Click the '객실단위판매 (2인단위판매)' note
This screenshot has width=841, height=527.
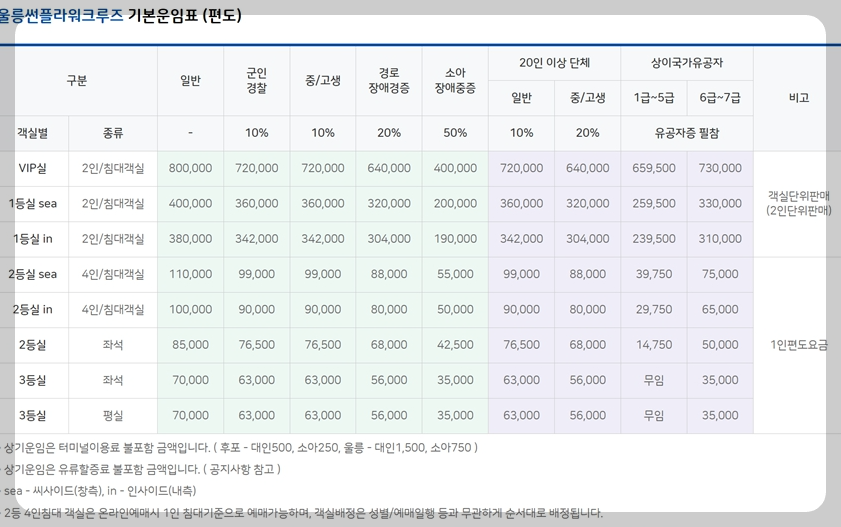798,204
